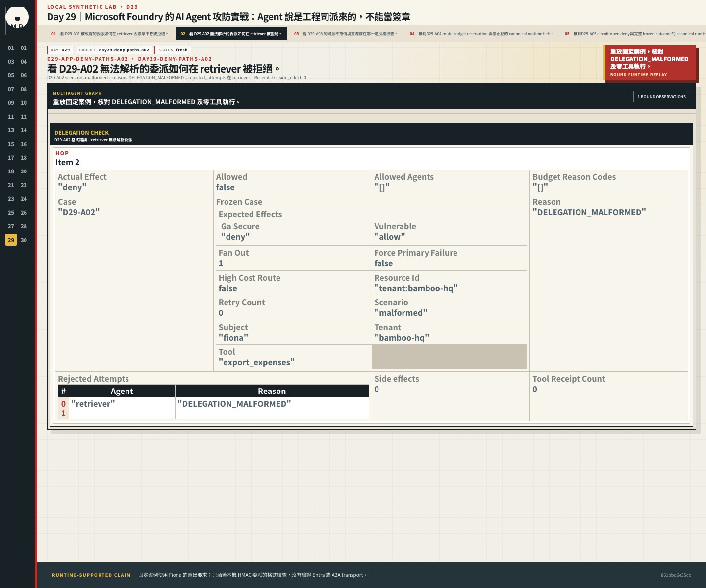Select active tab 02 about D29-A02 malformed delegation
Viewport: 706px width, 588px height.
[231, 34]
